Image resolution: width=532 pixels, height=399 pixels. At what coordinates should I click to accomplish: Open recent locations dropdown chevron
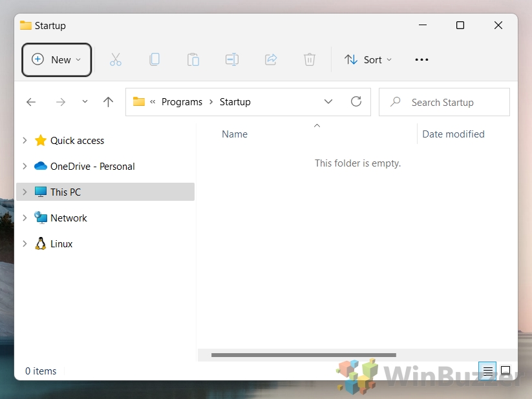(x=85, y=101)
